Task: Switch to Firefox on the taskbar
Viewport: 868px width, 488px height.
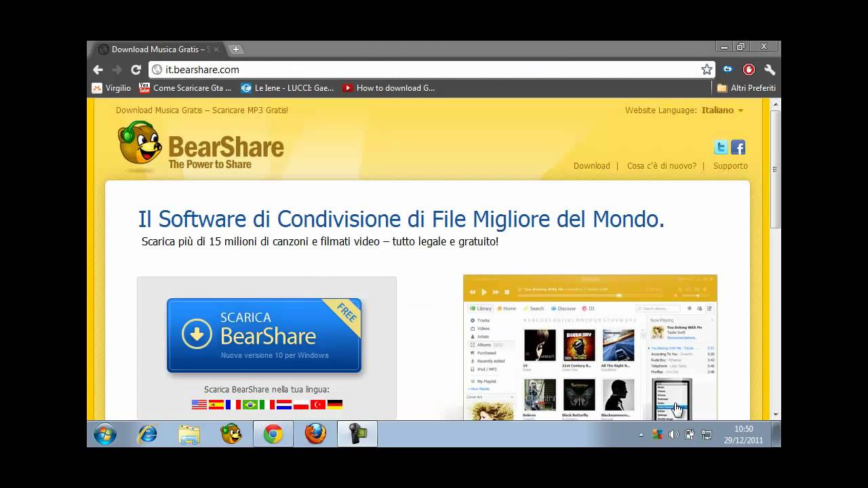Action: click(315, 434)
